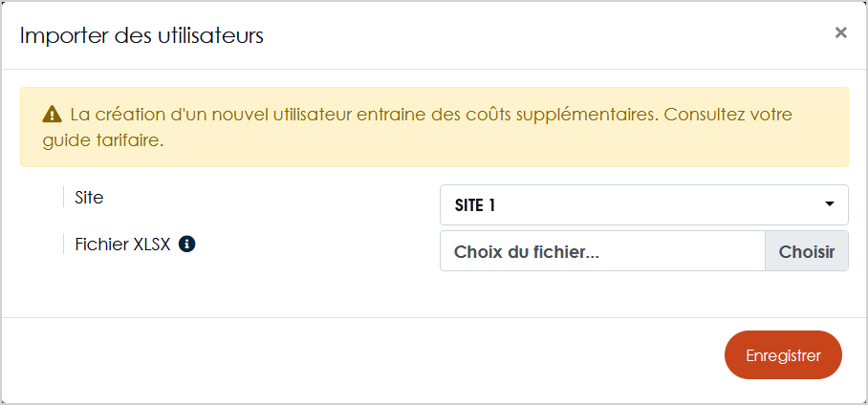Click the yellow cost warning banner

pyautogui.click(x=434, y=127)
